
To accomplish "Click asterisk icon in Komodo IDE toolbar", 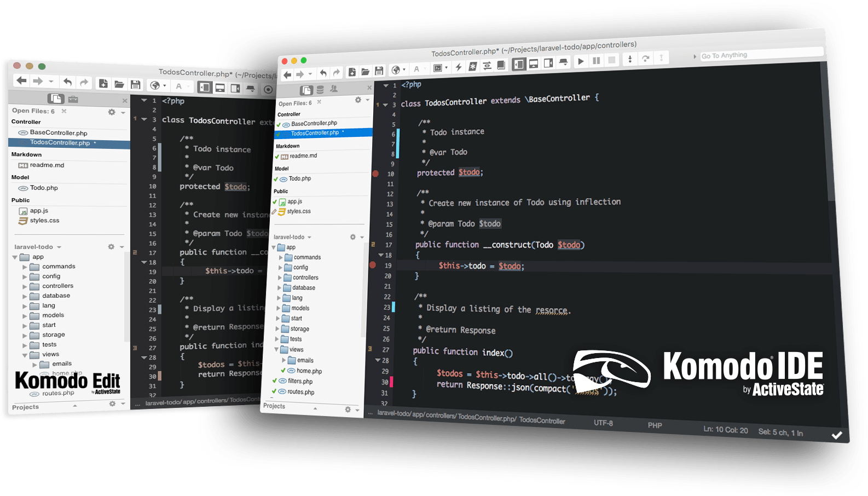I will 472,66.
